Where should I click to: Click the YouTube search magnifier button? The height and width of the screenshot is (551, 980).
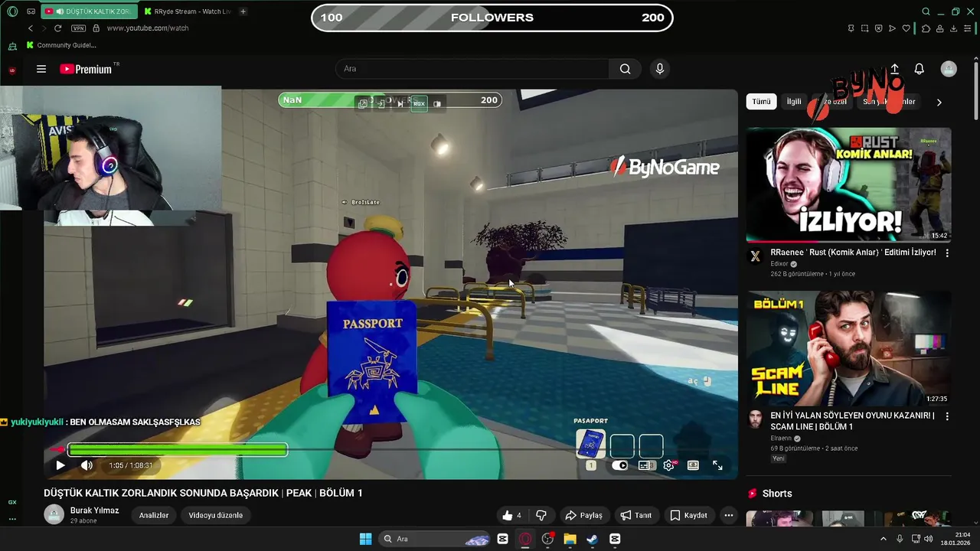coord(626,69)
